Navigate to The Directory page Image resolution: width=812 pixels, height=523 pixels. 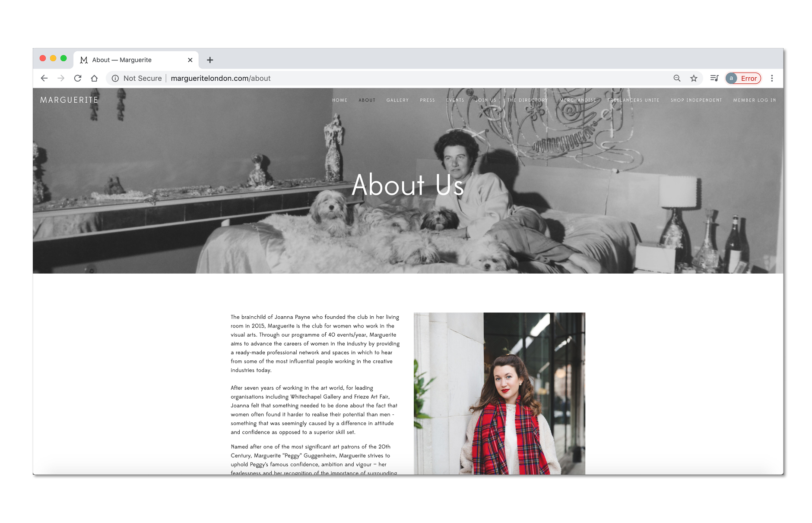(527, 100)
